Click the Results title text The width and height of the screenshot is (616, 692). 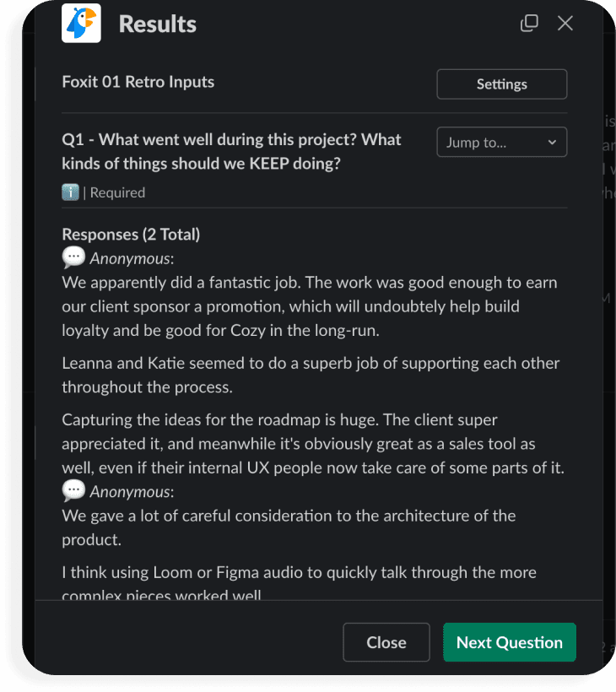pos(158,24)
